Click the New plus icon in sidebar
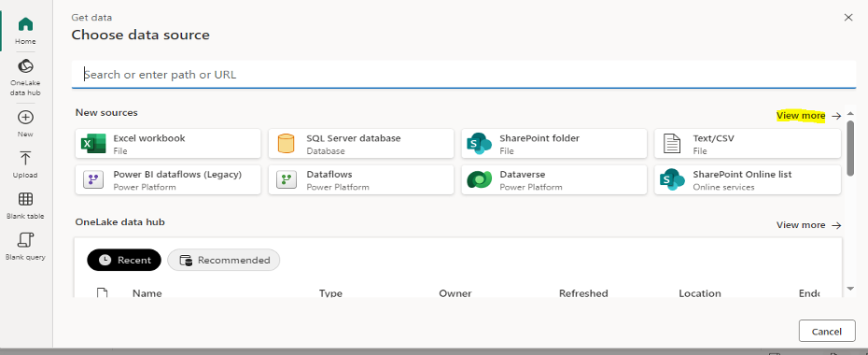Screen dimensions: 868x355 pyautogui.click(x=25, y=118)
